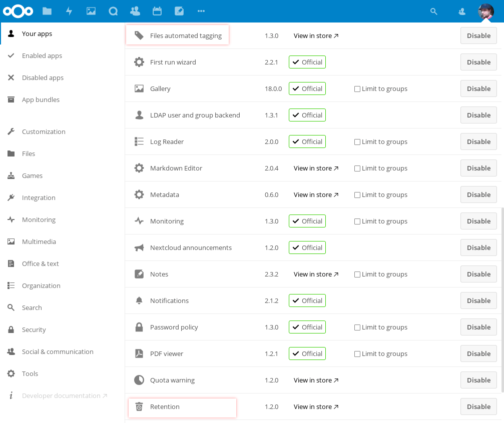Screen dimensions: 504x423
Task: Click the search magnifier in header
Action: pyautogui.click(x=433, y=11)
